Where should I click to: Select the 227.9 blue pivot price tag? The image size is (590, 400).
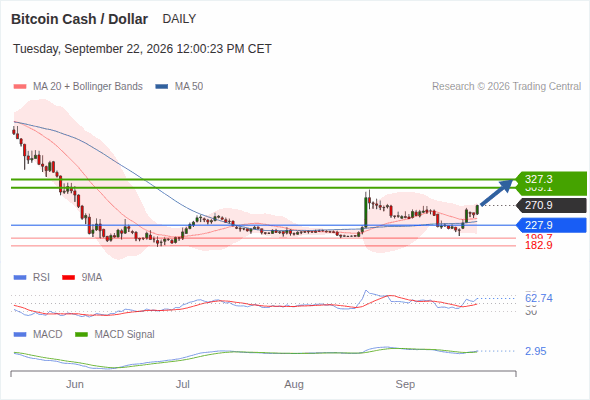point(551,225)
